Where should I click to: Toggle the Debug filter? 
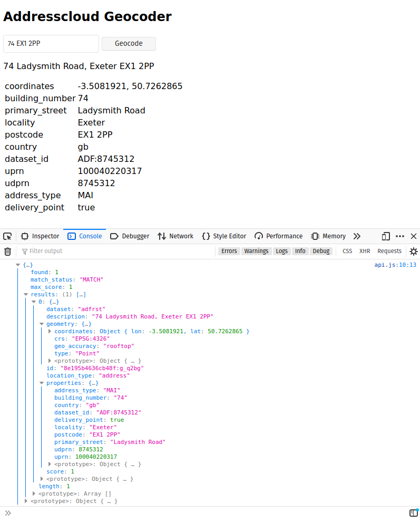coord(321,251)
